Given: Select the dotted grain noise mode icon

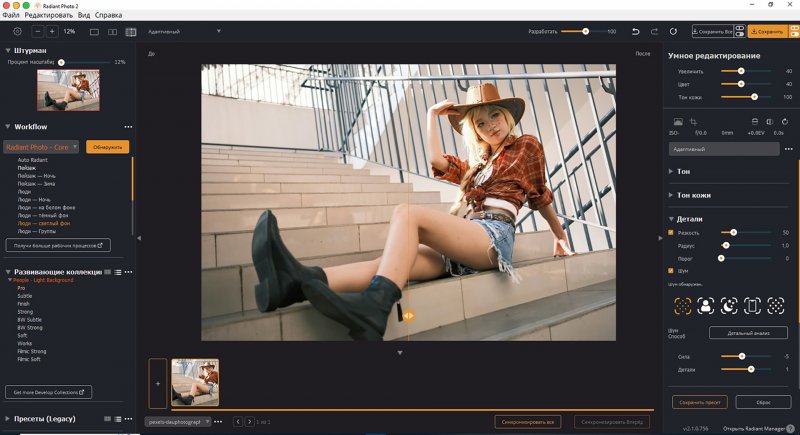Looking at the screenshot, I should [x=776, y=306].
